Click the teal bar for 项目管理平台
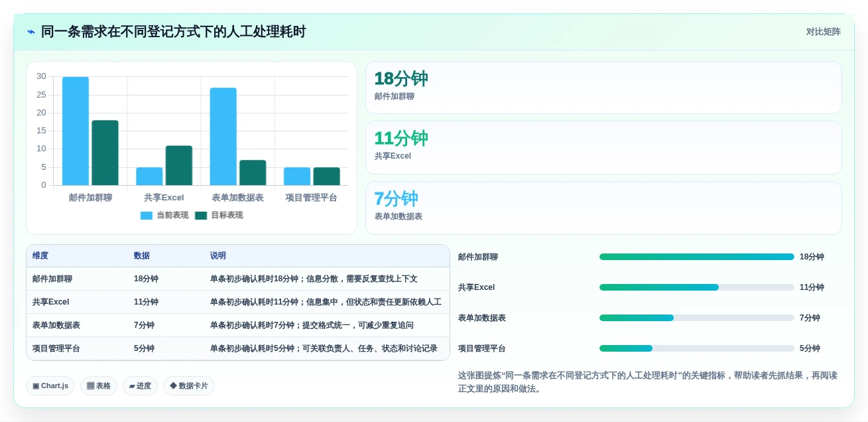This screenshot has width=868, height=422. point(326,176)
